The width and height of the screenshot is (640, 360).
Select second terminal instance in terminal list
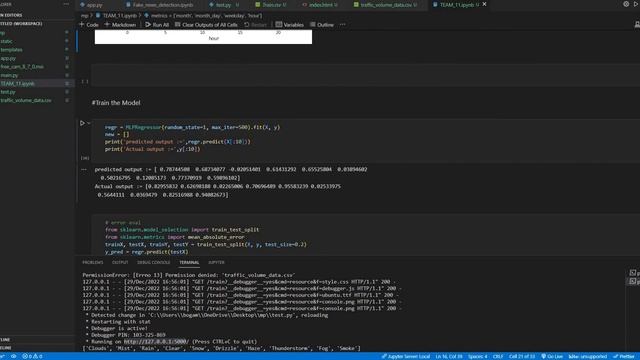click(633, 281)
